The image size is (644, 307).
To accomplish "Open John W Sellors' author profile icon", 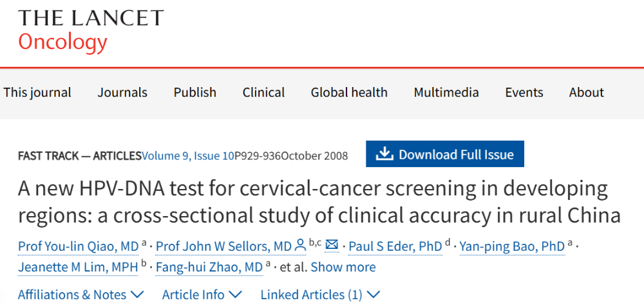I will click(301, 246).
